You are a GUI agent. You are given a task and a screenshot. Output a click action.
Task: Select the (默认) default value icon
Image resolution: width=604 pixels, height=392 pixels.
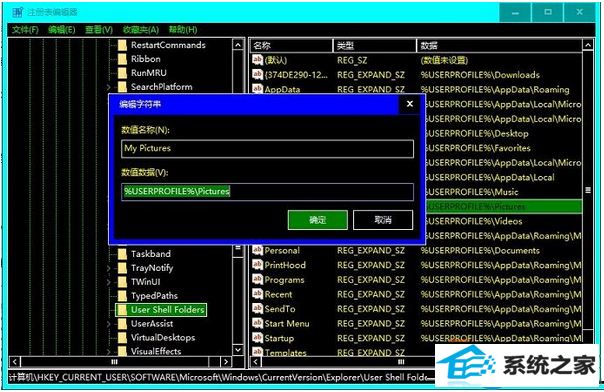257,60
